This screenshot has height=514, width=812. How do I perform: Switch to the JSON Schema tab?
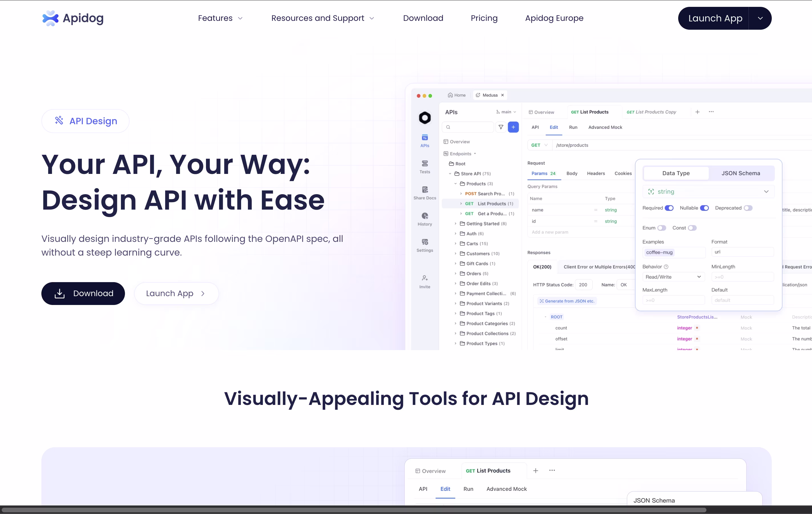(x=740, y=173)
